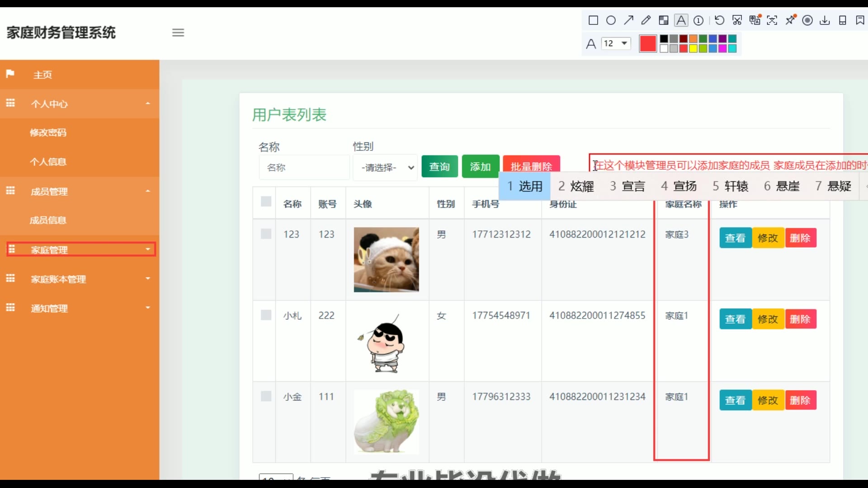Pick the white color swatch
This screenshot has width=868, height=488.
664,48
